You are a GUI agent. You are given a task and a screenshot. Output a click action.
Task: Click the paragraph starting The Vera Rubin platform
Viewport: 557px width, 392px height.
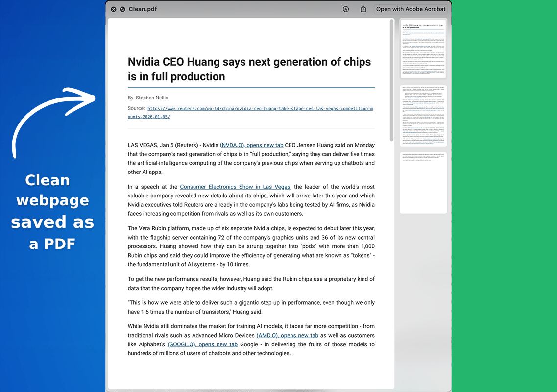[x=251, y=246]
